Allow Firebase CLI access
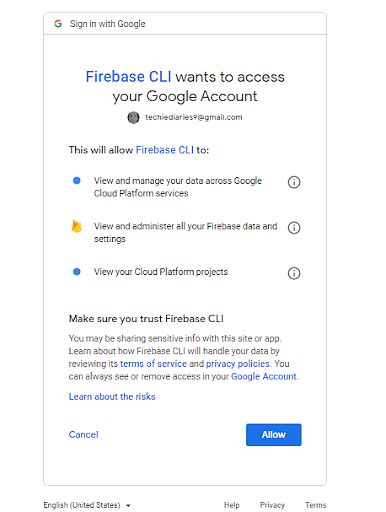386x512 pixels. point(274,435)
